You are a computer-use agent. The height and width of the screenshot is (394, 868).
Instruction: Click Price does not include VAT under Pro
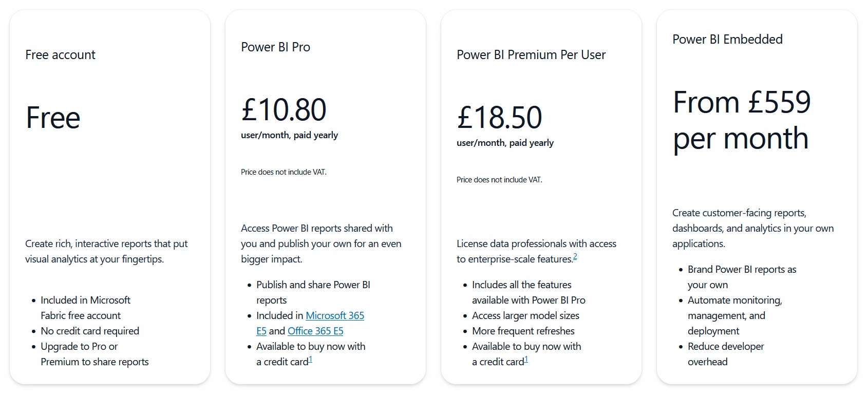(x=284, y=172)
